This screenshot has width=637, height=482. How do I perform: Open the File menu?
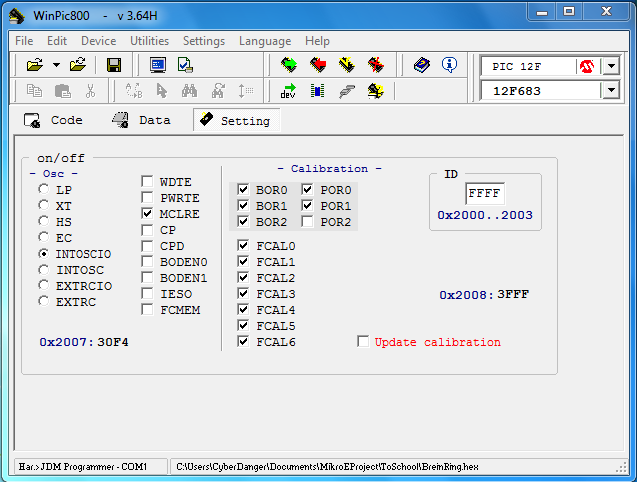pos(24,41)
